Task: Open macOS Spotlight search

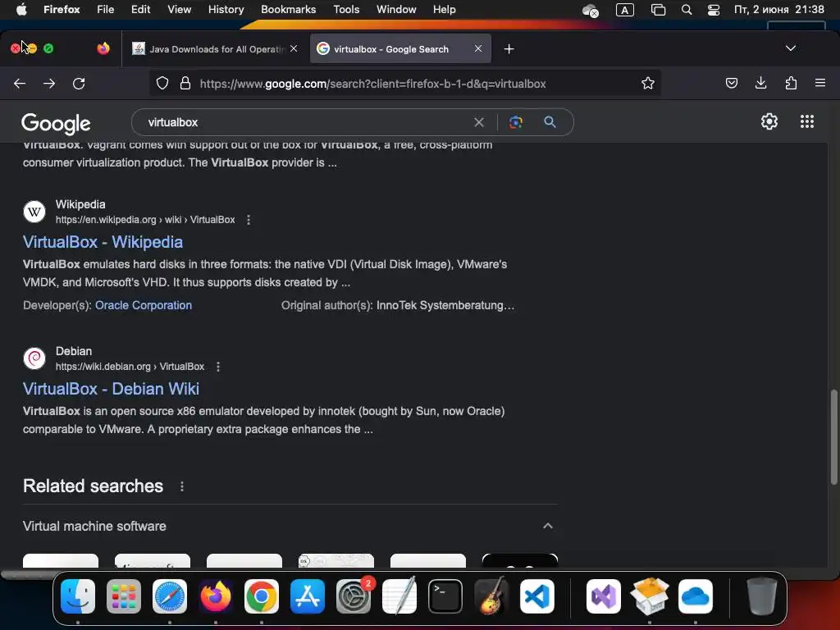Action: tap(687, 10)
